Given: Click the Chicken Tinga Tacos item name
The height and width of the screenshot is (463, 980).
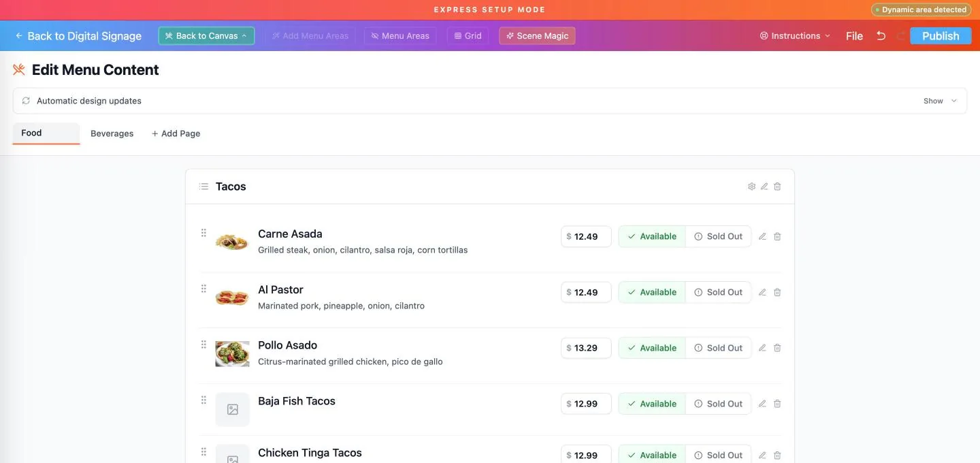Looking at the screenshot, I should coord(310,453).
